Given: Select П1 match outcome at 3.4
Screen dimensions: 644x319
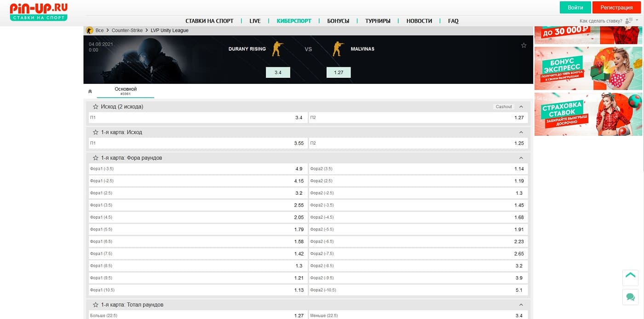Looking at the screenshot, I should point(197,118).
